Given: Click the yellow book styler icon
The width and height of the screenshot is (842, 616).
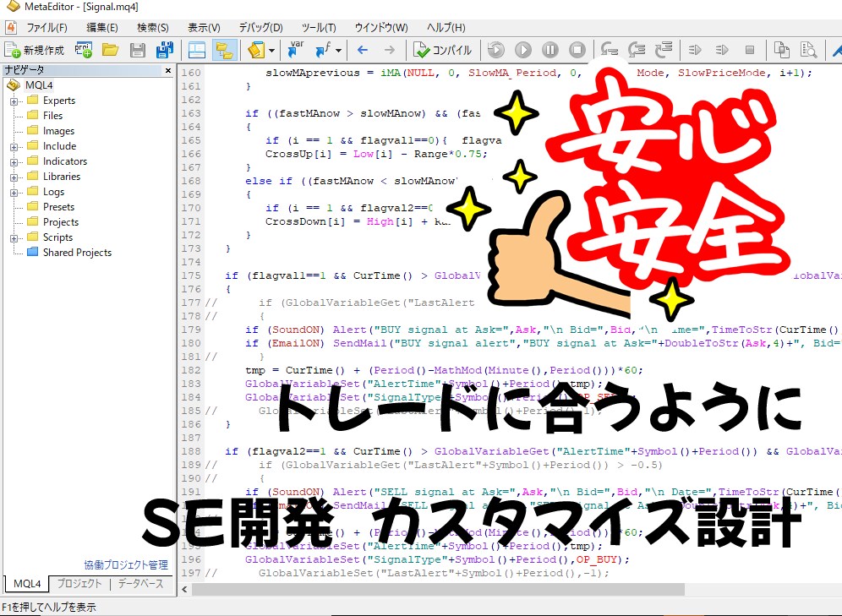Looking at the screenshot, I should pos(256,51).
